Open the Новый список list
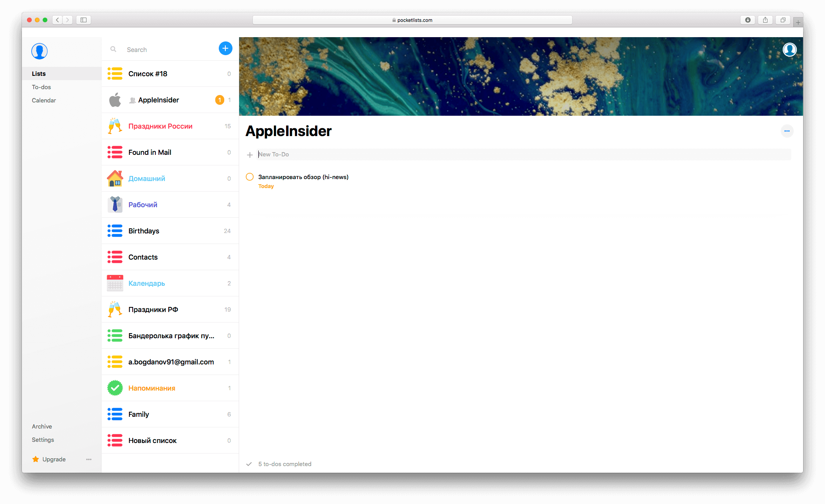 [x=170, y=440]
